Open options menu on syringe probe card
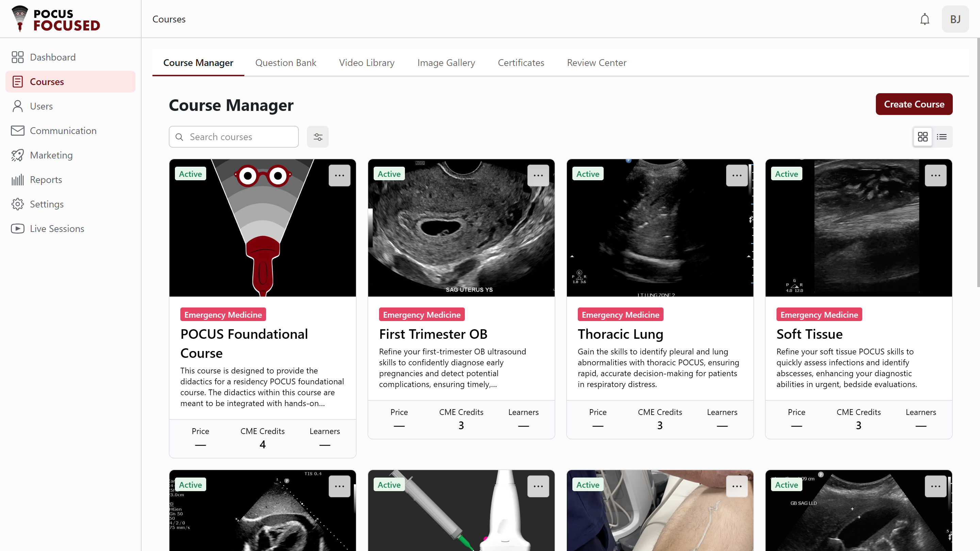 point(538,486)
